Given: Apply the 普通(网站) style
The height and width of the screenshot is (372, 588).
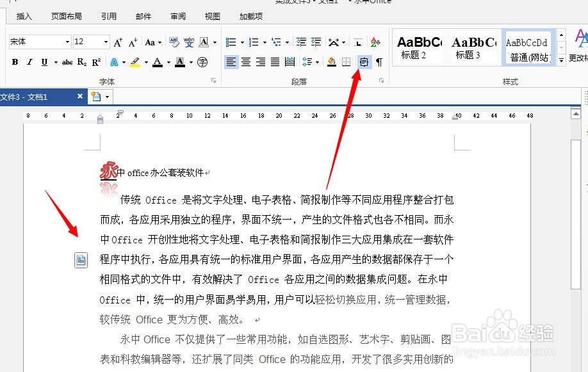Looking at the screenshot, I should click(528, 47).
